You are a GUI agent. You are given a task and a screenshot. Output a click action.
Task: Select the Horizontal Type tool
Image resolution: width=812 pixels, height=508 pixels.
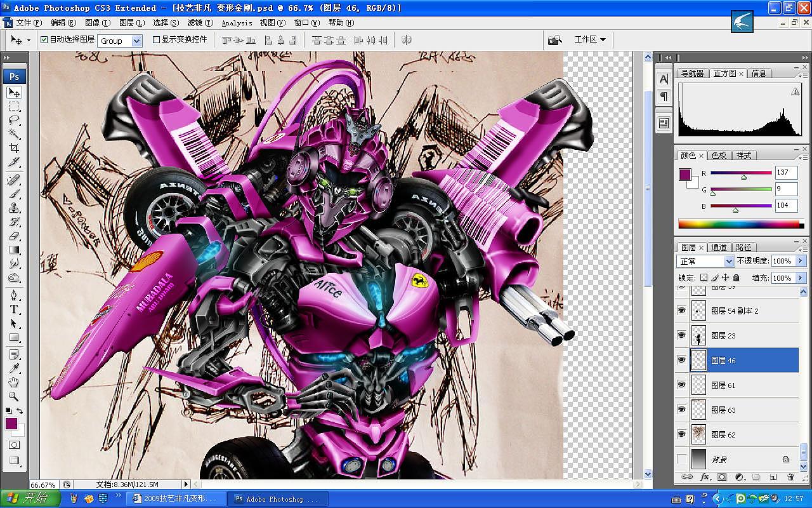tap(14, 310)
